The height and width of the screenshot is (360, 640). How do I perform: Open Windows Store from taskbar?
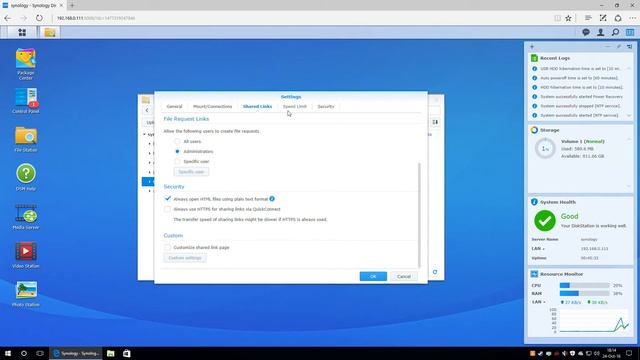click(x=127, y=353)
